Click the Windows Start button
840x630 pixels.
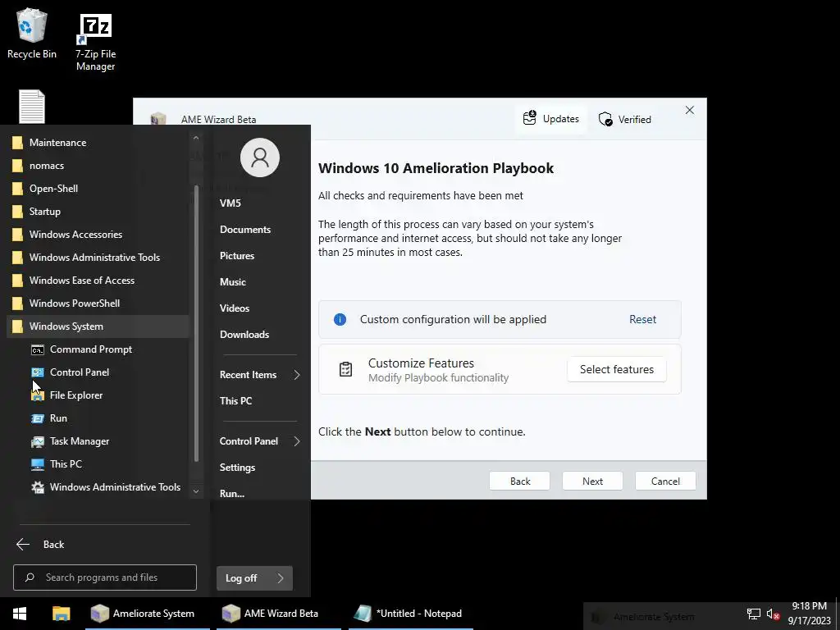[20, 614]
